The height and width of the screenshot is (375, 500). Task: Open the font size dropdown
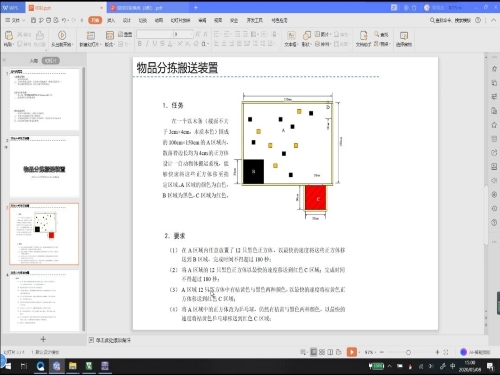pos(183,34)
